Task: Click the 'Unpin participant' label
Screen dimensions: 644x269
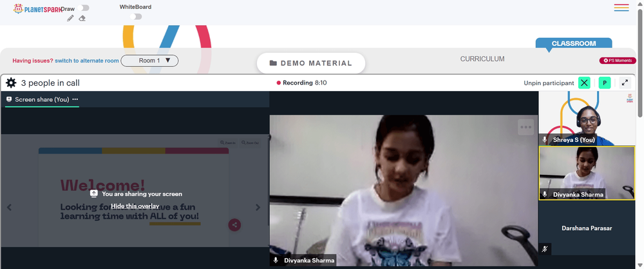Action: pyautogui.click(x=549, y=83)
